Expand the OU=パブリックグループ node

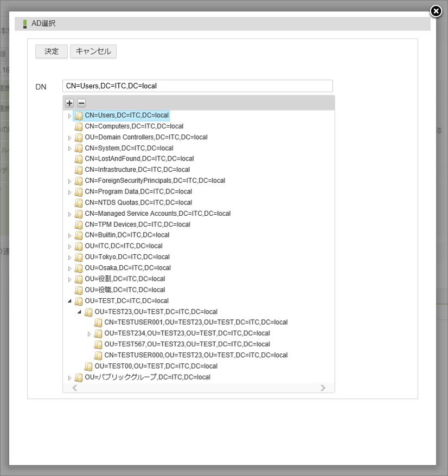(x=69, y=378)
